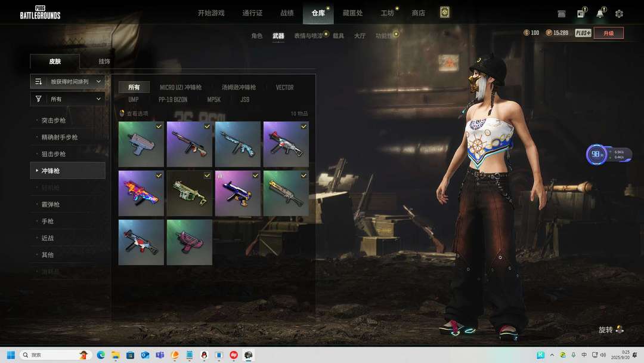The image size is (644, 363).
Task: Open the news/events icon beside the bell
Action: click(581, 14)
